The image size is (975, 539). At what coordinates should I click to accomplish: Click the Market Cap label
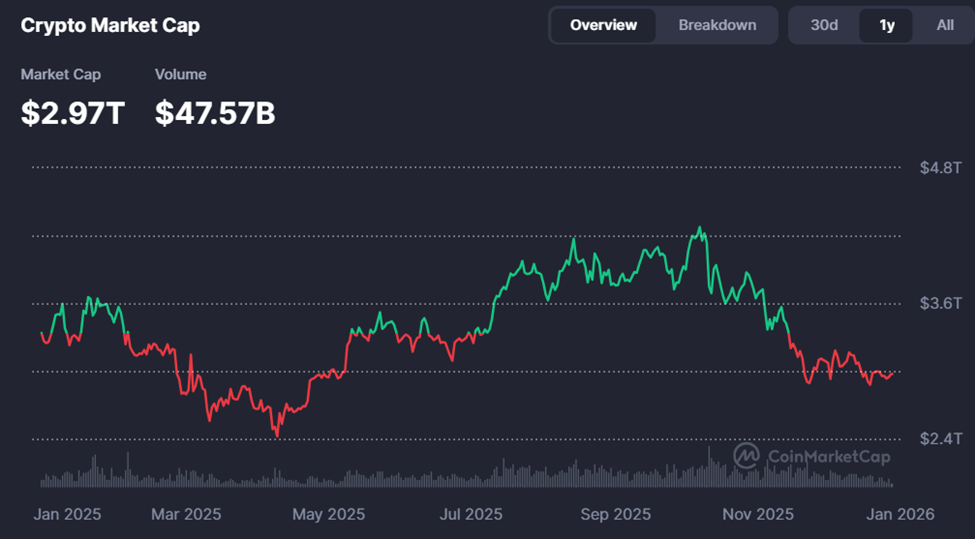61,74
